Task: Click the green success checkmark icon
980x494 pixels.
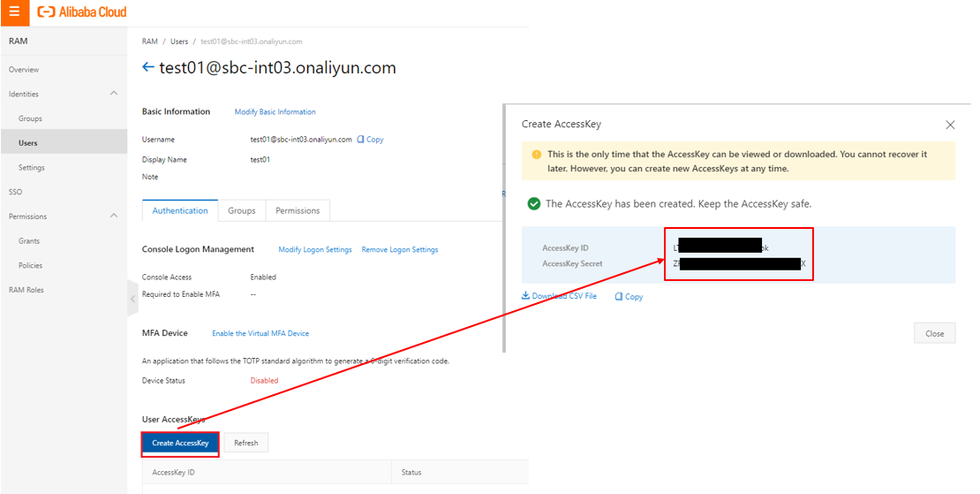Action: pyautogui.click(x=534, y=204)
